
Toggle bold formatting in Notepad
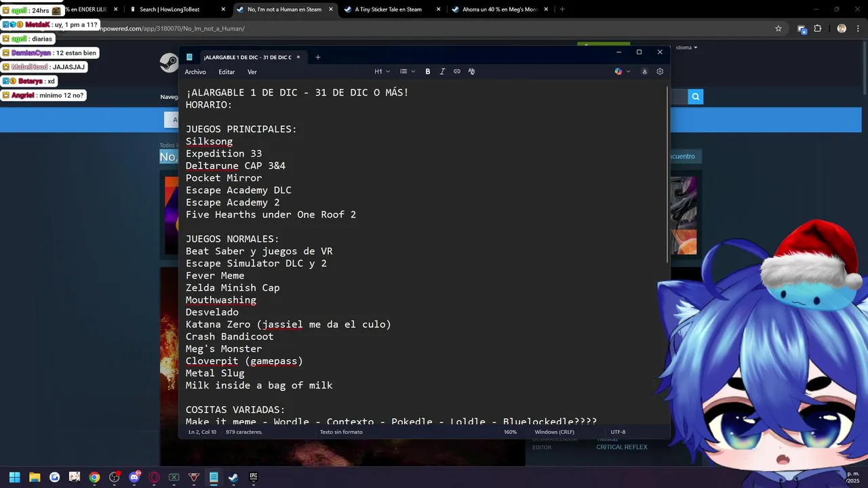click(428, 71)
